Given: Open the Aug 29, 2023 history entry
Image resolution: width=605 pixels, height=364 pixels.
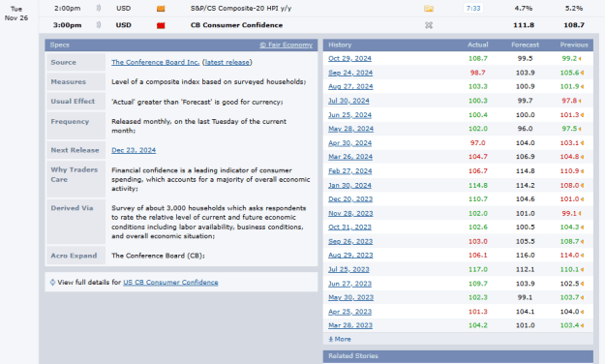Looking at the screenshot, I should (x=350, y=256).
